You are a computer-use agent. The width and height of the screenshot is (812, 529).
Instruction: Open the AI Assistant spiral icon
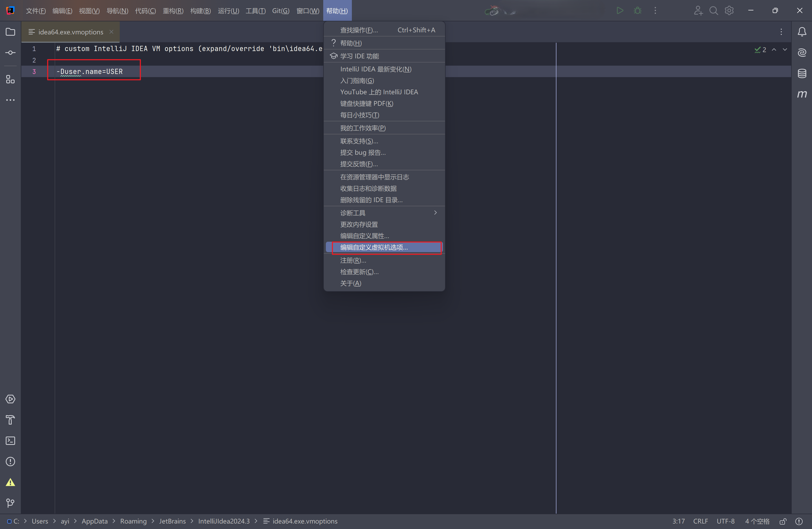(x=802, y=53)
